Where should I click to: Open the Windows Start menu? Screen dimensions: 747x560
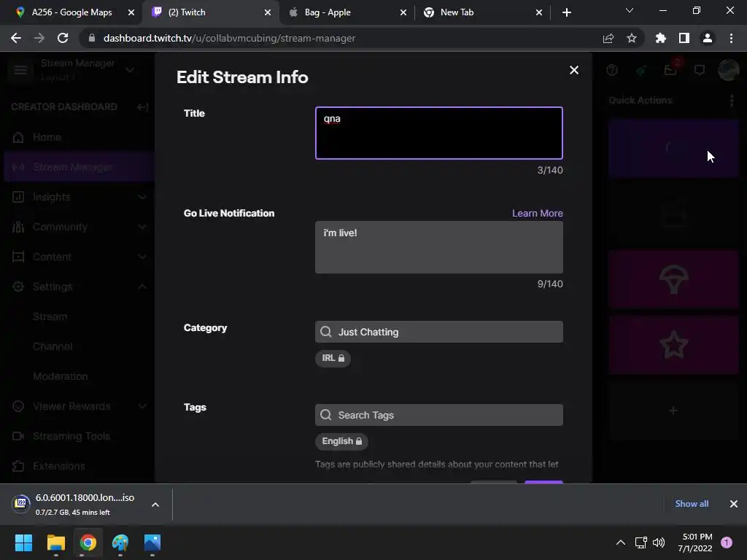click(23, 542)
